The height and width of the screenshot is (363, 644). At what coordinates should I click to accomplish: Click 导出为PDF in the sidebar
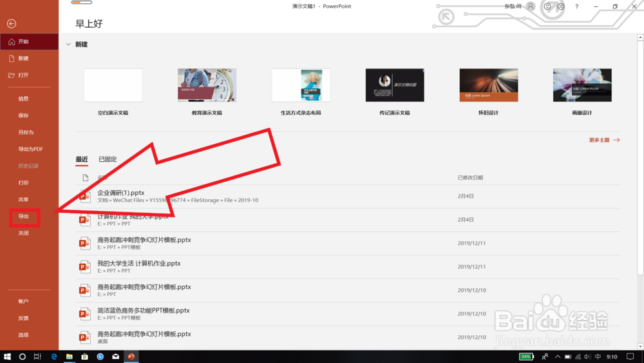[29, 149]
